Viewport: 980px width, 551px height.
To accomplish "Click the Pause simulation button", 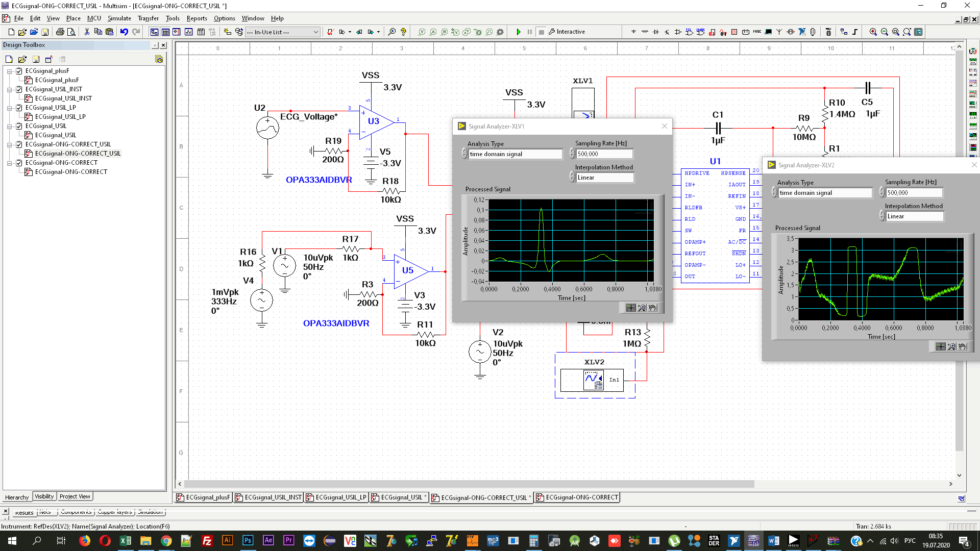I will [530, 32].
